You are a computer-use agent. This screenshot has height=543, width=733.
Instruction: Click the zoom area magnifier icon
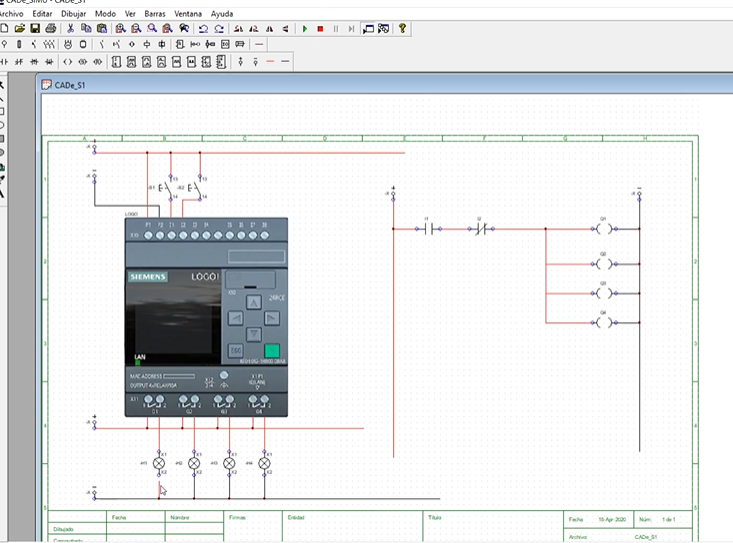tap(152, 29)
